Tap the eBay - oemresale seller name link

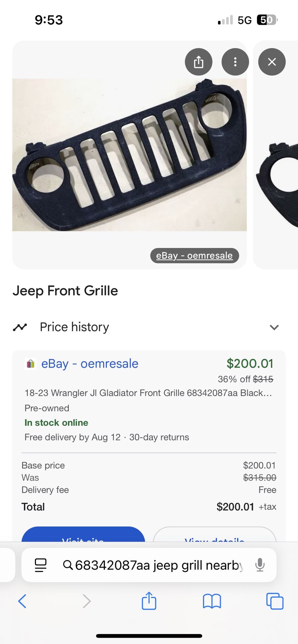pos(90,363)
